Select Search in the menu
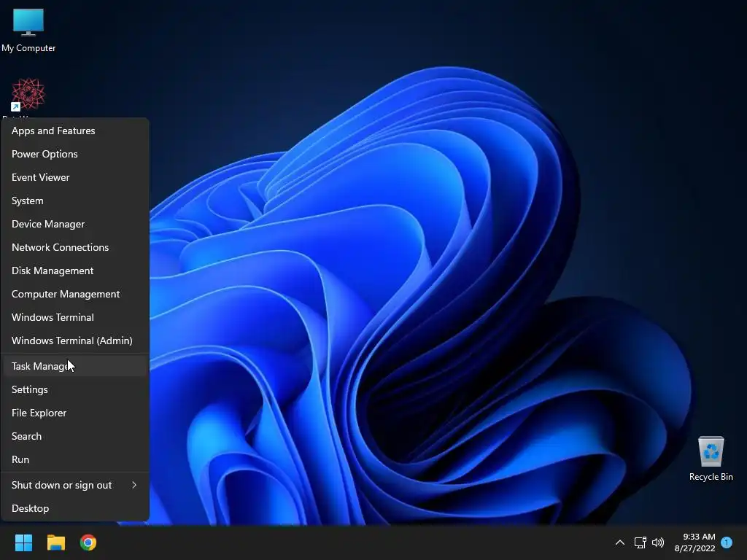 point(75,436)
